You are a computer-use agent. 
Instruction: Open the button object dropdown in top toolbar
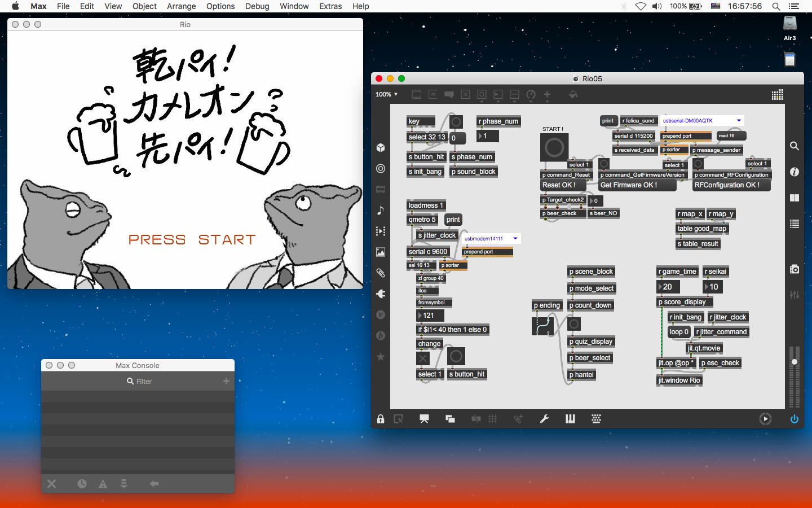coord(482,94)
